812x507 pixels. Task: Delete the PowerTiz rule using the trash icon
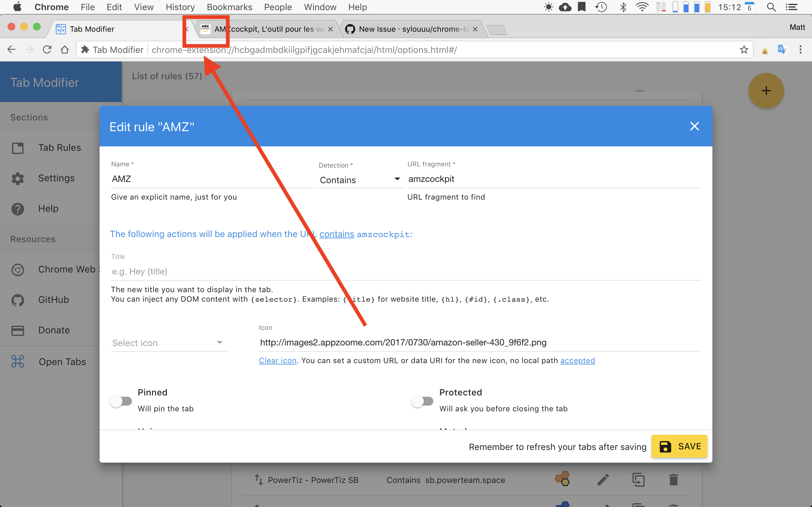[673, 479]
